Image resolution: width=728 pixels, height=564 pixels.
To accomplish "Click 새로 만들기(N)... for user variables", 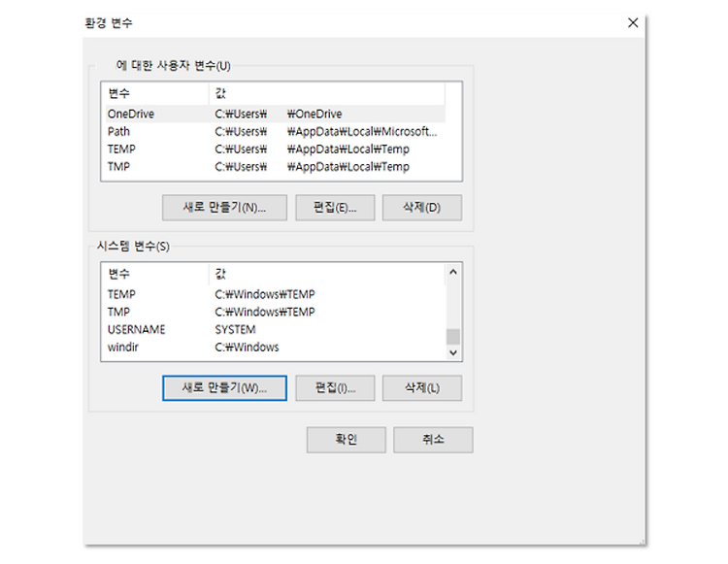I will click(x=225, y=208).
